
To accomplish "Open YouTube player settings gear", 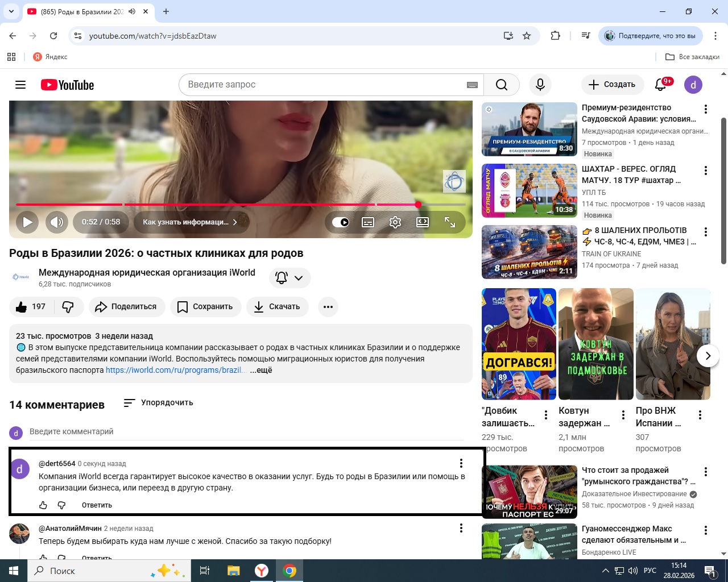I will click(x=395, y=222).
